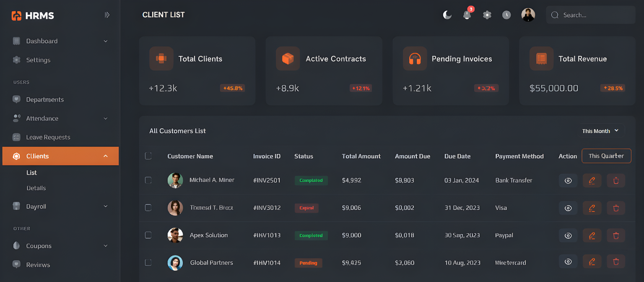Click the clock icon in header
The height and width of the screenshot is (282, 644).
point(506,15)
